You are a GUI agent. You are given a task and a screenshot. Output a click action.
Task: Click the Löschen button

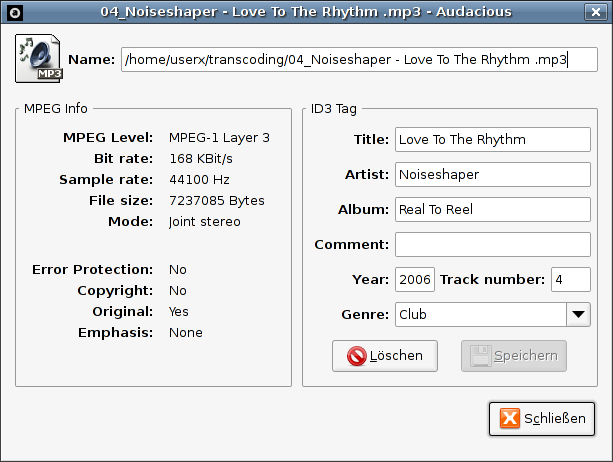(x=385, y=356)
